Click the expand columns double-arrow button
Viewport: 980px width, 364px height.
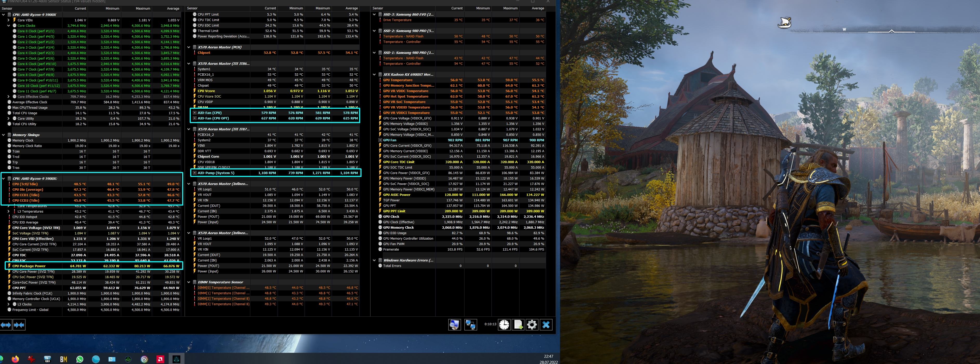tap(6, 325)
